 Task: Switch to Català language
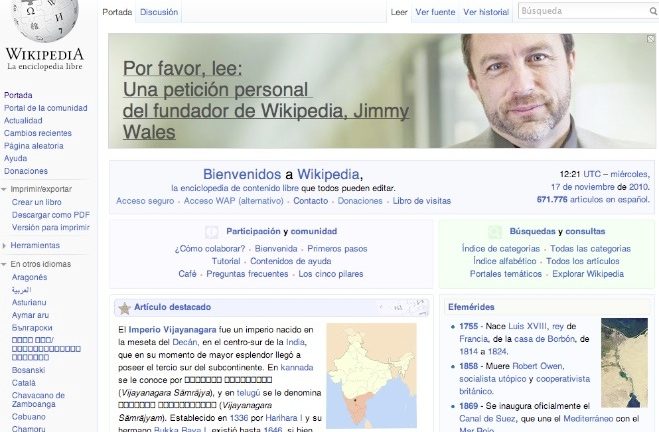(x=24, y=383)
